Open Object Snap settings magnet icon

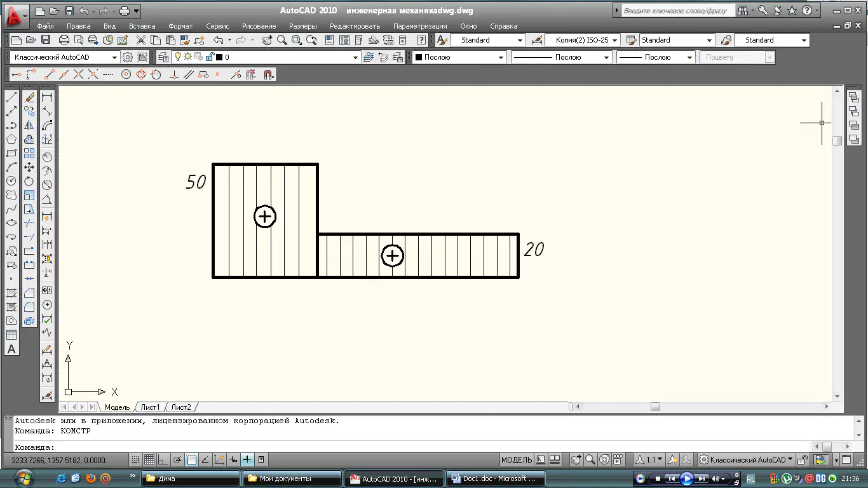coord(268,74)
